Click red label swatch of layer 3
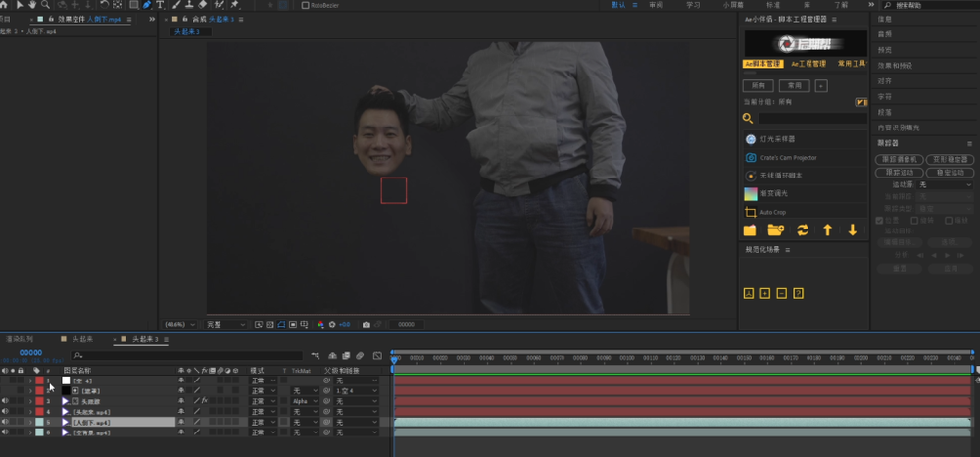This screenshot has width=980, height=457. (x=39, y=401)
